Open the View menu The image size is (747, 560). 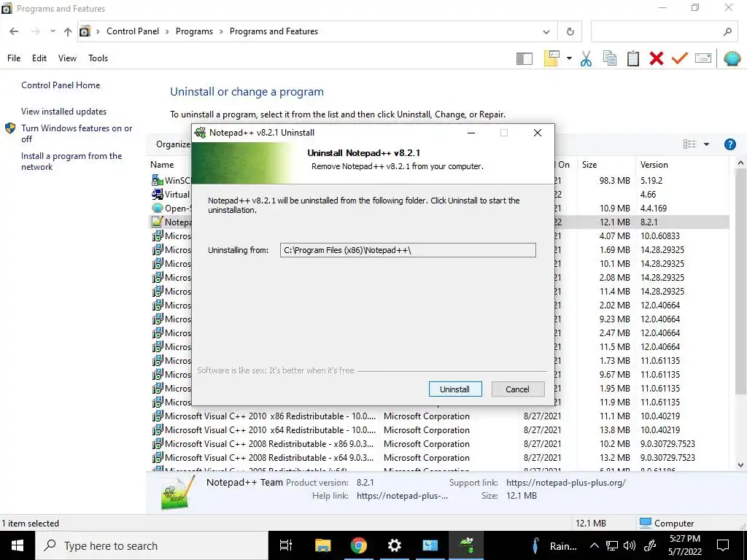point(67,58)
